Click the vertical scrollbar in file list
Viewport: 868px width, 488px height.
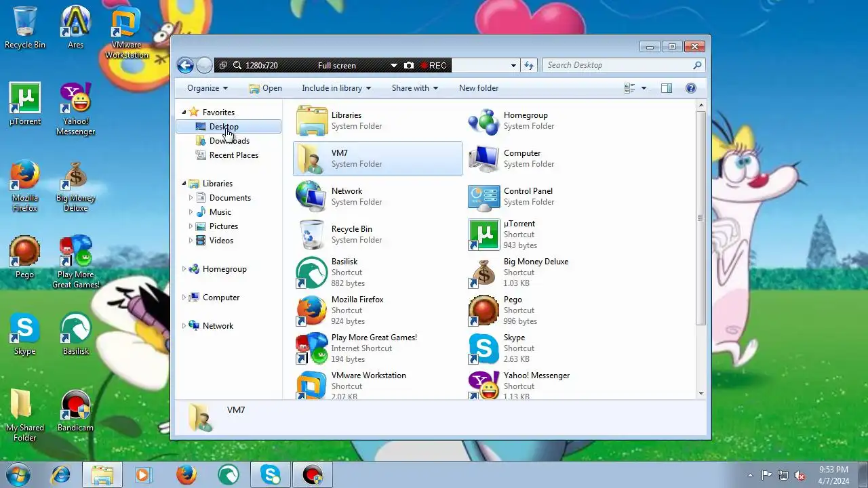click(701, 218)
